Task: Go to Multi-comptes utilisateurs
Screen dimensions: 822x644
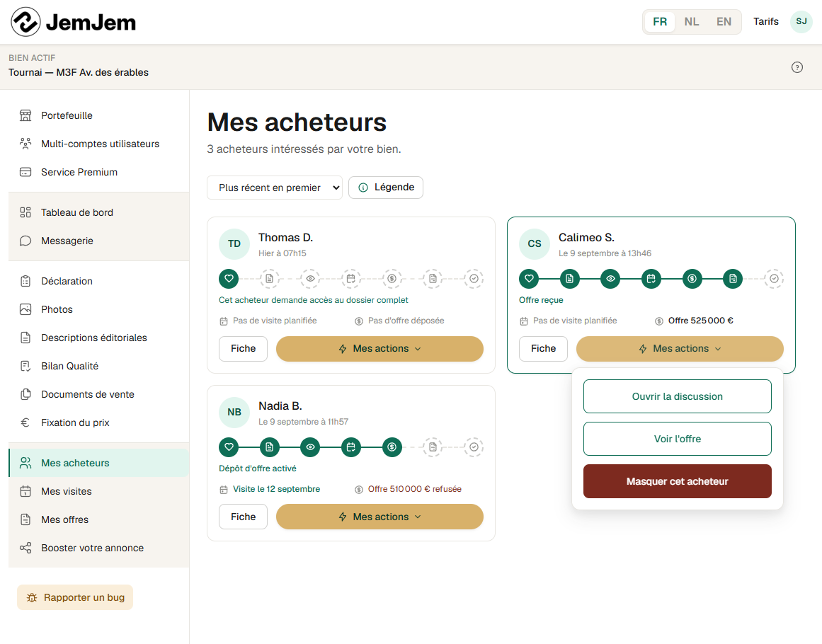Action: coord(98,144)
